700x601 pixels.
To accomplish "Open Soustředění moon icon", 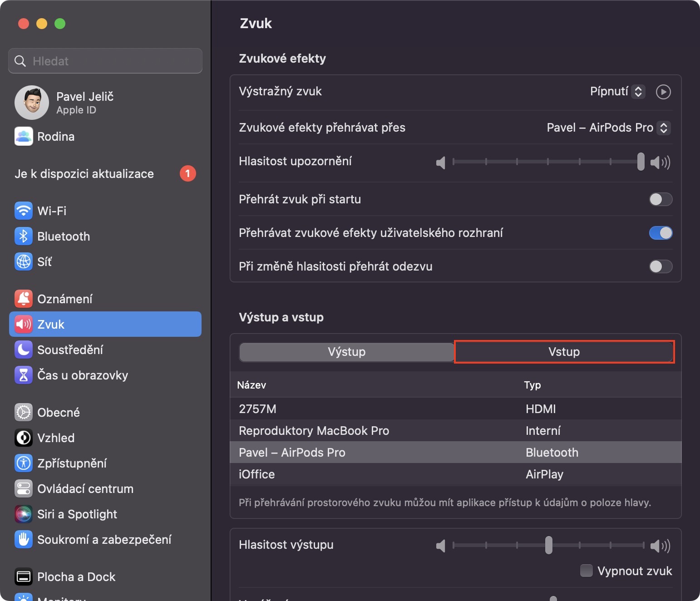I will click(x=24, y=350).
